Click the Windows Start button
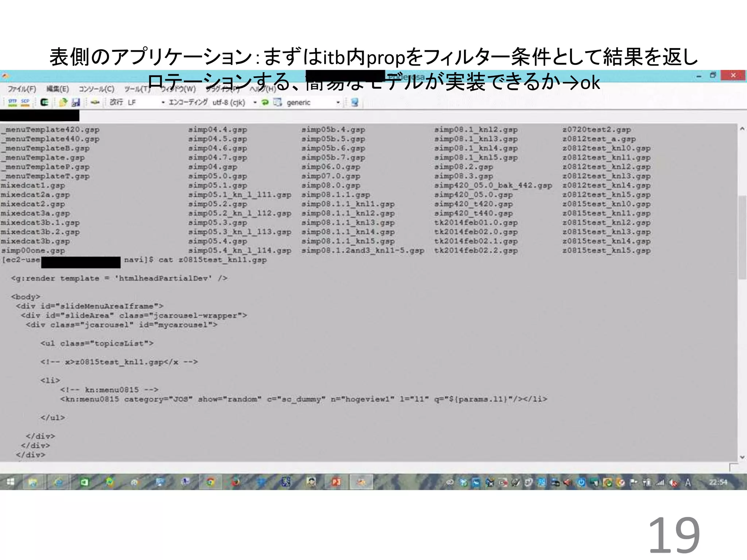747x560 pixels. 10,482
